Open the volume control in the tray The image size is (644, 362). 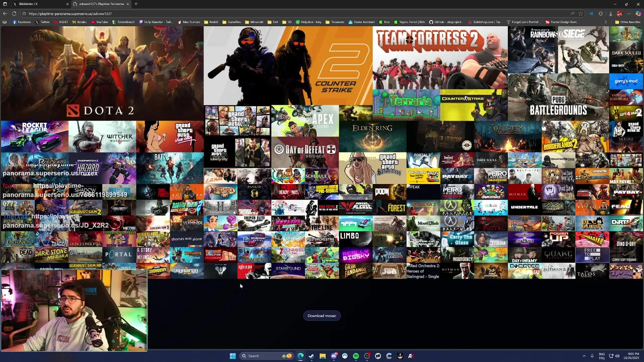617,356
